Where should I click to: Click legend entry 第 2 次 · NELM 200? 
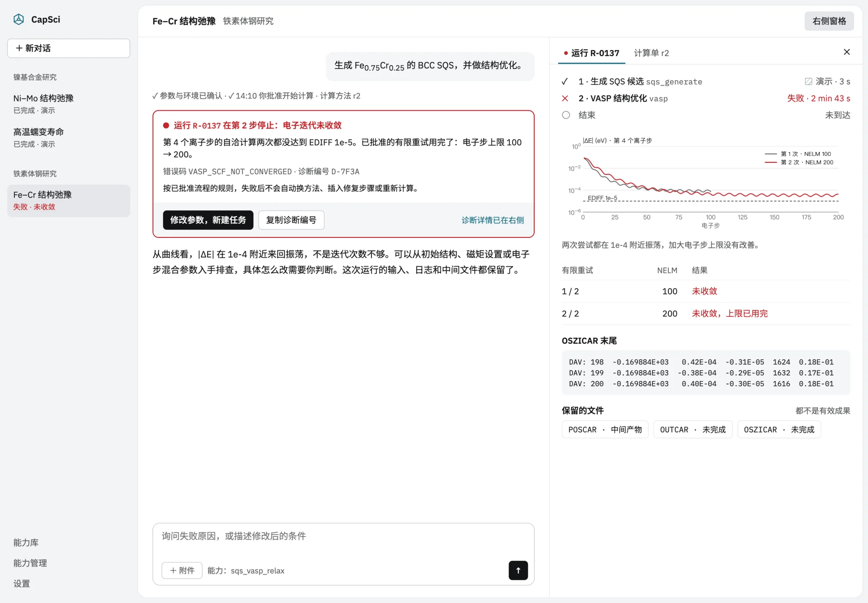tap(799, 162)
